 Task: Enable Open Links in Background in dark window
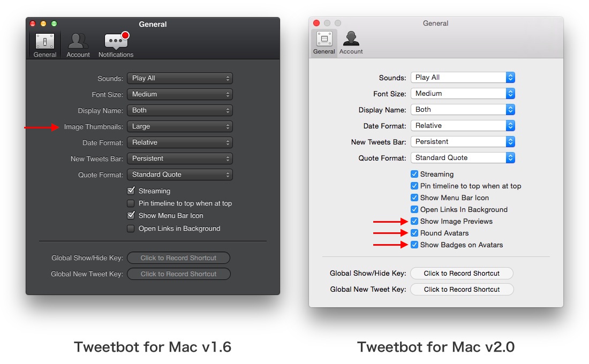[x=131, y=229]
